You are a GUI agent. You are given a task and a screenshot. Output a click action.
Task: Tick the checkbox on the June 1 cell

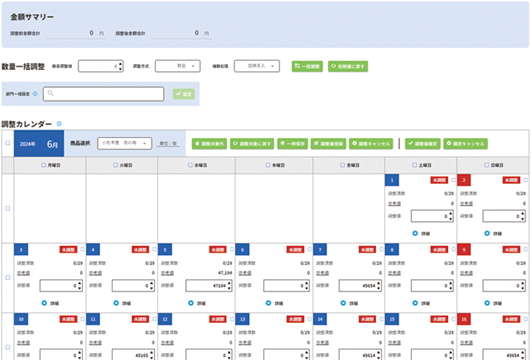coord(454,180)
